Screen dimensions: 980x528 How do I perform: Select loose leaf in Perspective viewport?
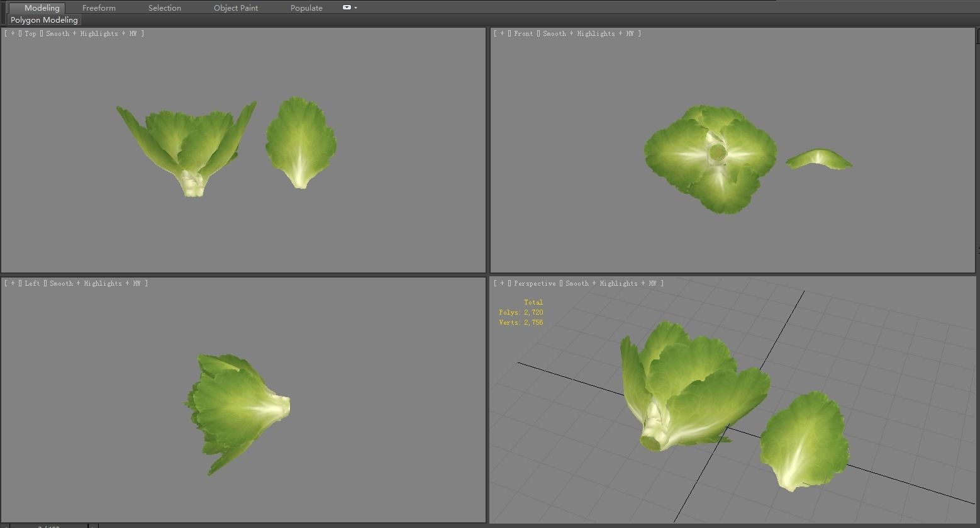tap(805, 441)
